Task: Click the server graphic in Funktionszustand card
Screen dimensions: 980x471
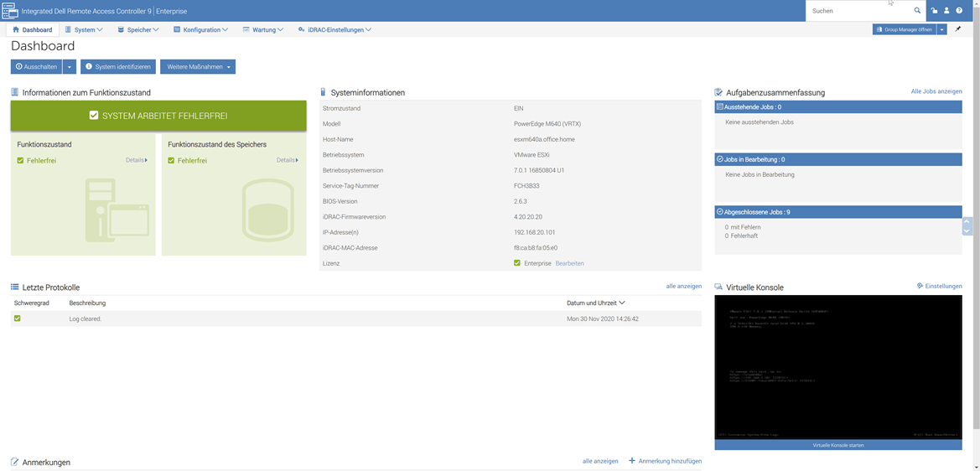Action: (117, 211)
